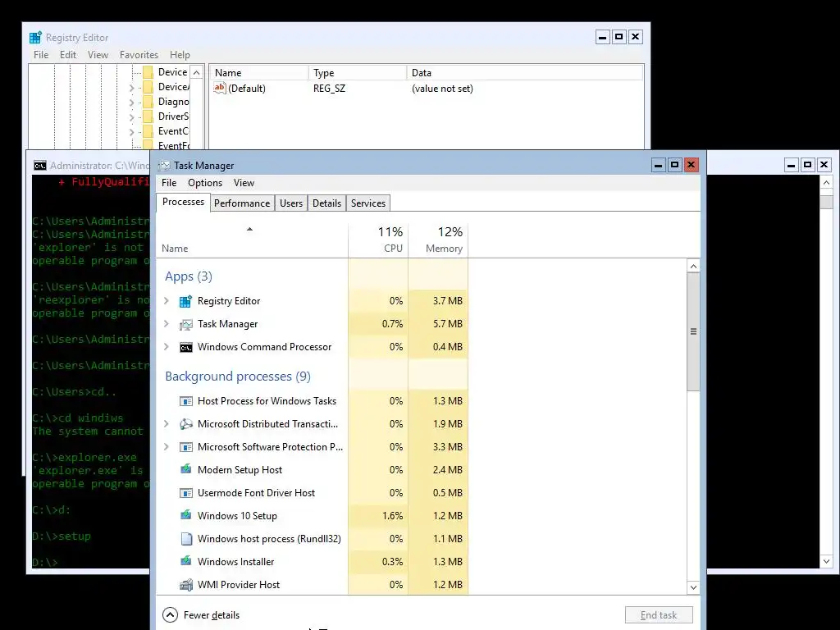Open Registry Editor View menu

(98, 55)
